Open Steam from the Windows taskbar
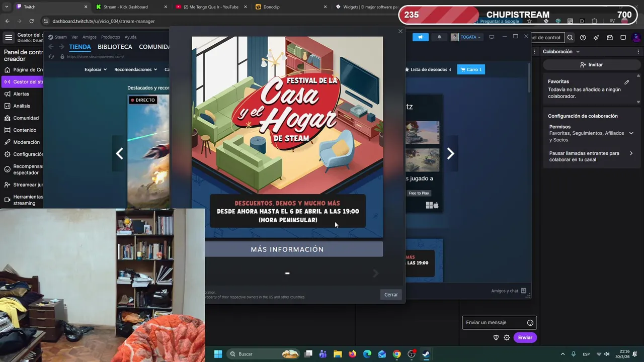Screen dimensions: 644x362 click(426, 354)
